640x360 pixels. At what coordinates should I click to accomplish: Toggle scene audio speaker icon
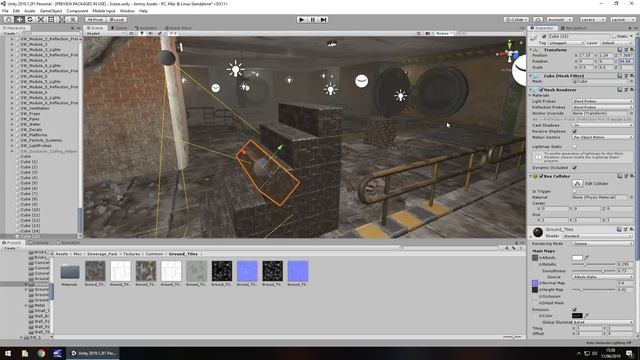[151, 33]
